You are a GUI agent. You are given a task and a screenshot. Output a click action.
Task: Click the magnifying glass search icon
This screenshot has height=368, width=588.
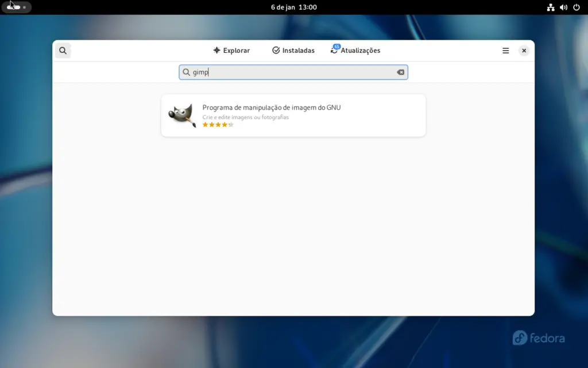pyautogui.click(x=63, y=50)
